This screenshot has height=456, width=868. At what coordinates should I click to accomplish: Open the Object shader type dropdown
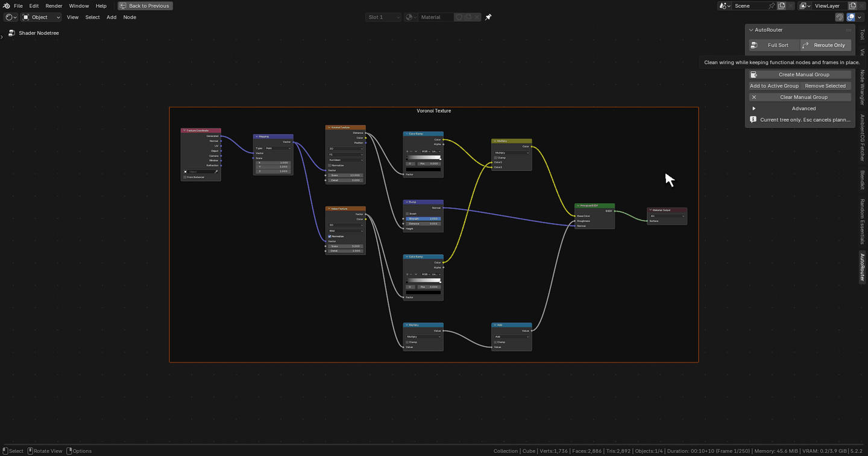[x=42, y=17]
